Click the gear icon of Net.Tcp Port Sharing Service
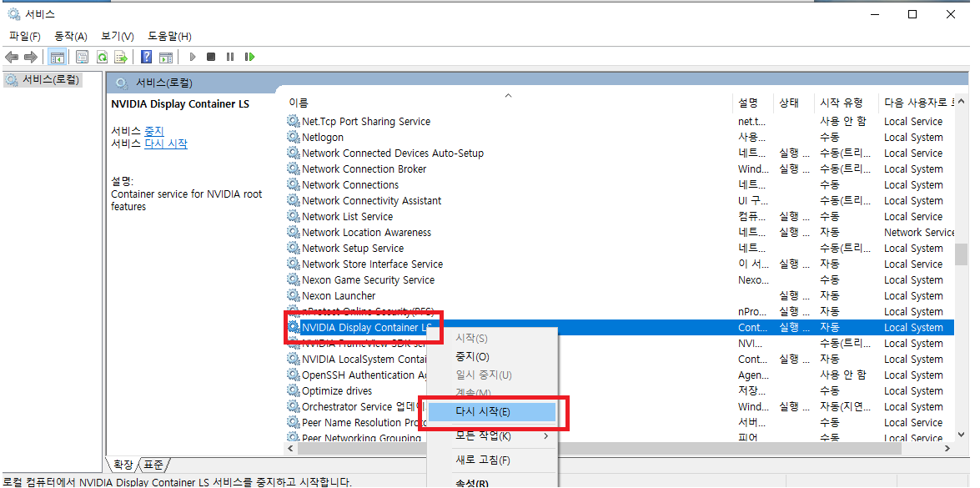The image size is (980, 488). (x=293, y=122)
